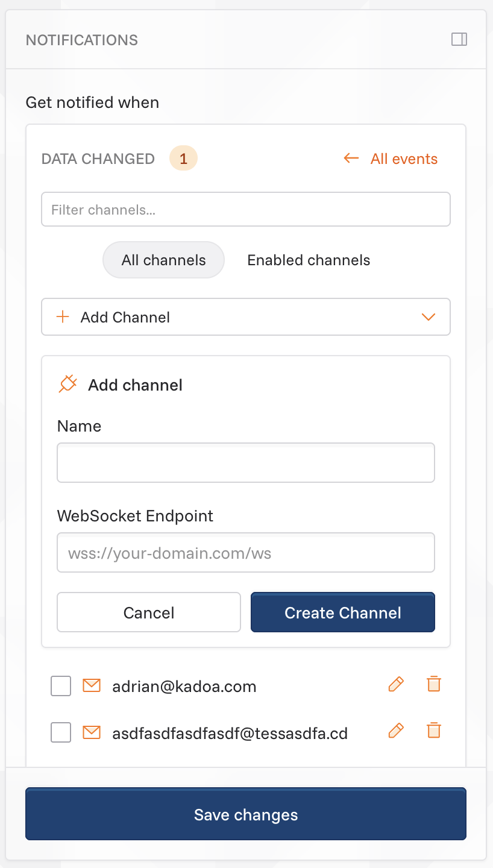Viewport: 493px width, 868px height.
Task: Edit the asdfasdfasdfasdf@tessasdfa.cd channel with the pencil icon
Action: pyautogui.click(x=396, y=731)
